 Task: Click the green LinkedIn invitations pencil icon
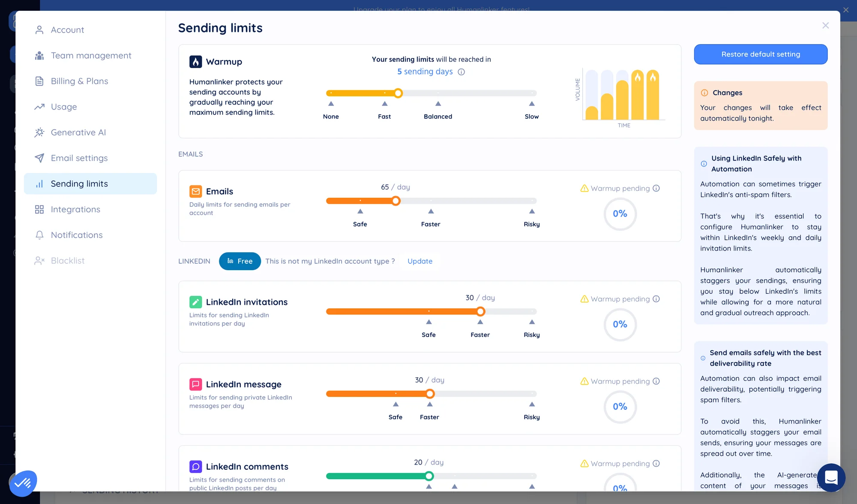click(x=196, y=302)
